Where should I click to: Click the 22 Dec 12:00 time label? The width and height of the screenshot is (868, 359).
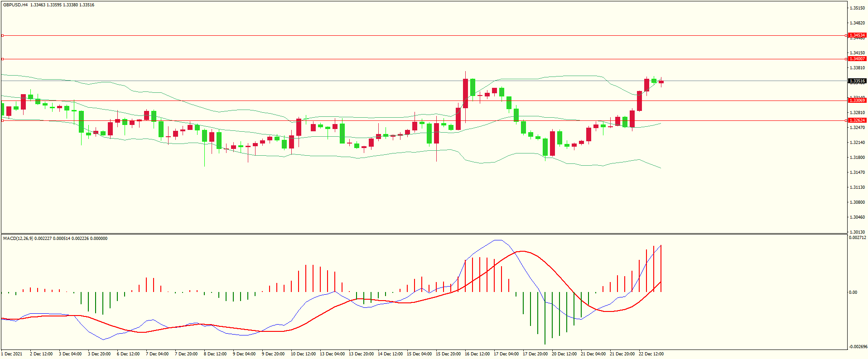coord(651,354)
